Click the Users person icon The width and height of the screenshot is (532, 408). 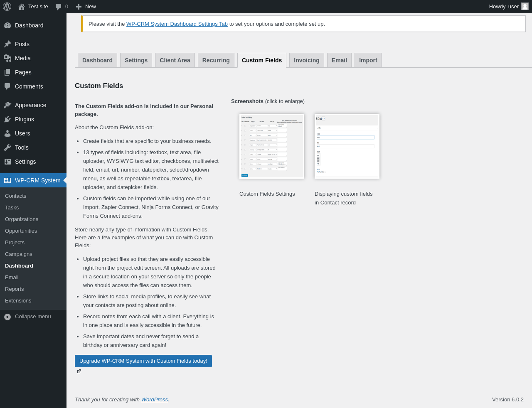(x=7, y=133)
